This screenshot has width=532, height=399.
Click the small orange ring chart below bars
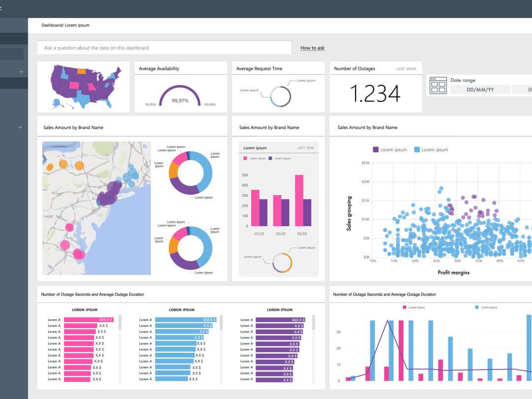(x=282, y=263)
